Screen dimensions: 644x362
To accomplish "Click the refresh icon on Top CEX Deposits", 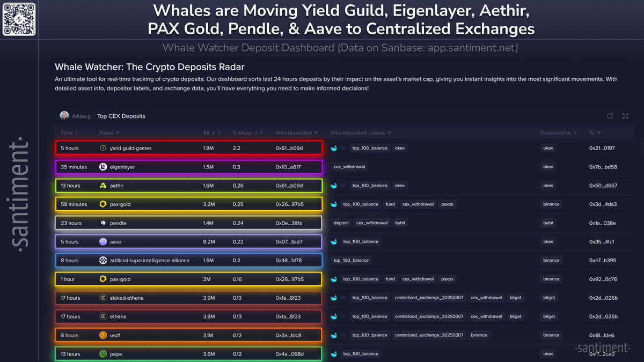I will coord(610,116).
